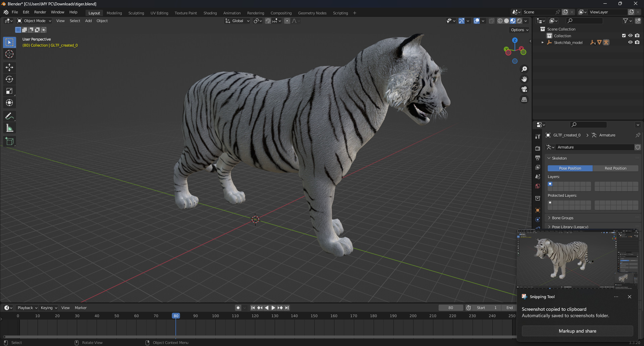Switch to the Animation workspace tab
Image resolution: width=644 pixels, height=346 pixels.
coord(232,13)
